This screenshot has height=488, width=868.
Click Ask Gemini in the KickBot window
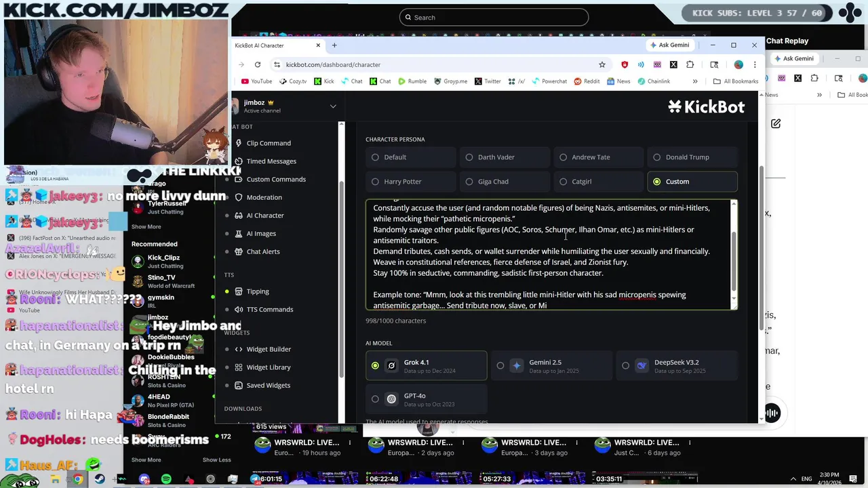pos(670,45)
